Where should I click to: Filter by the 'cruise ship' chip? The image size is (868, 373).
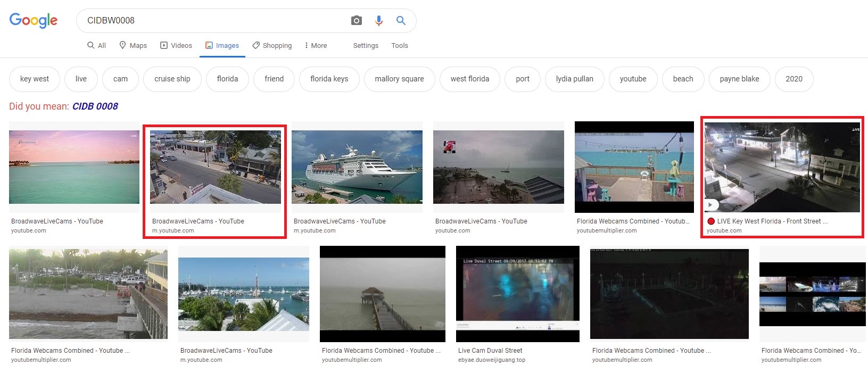172,79
